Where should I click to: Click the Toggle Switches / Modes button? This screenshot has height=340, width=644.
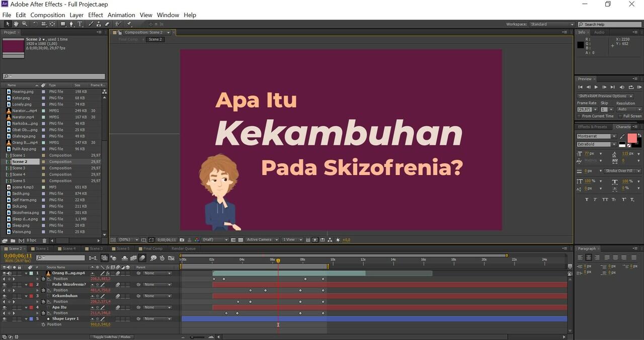[x=112, y=337]
